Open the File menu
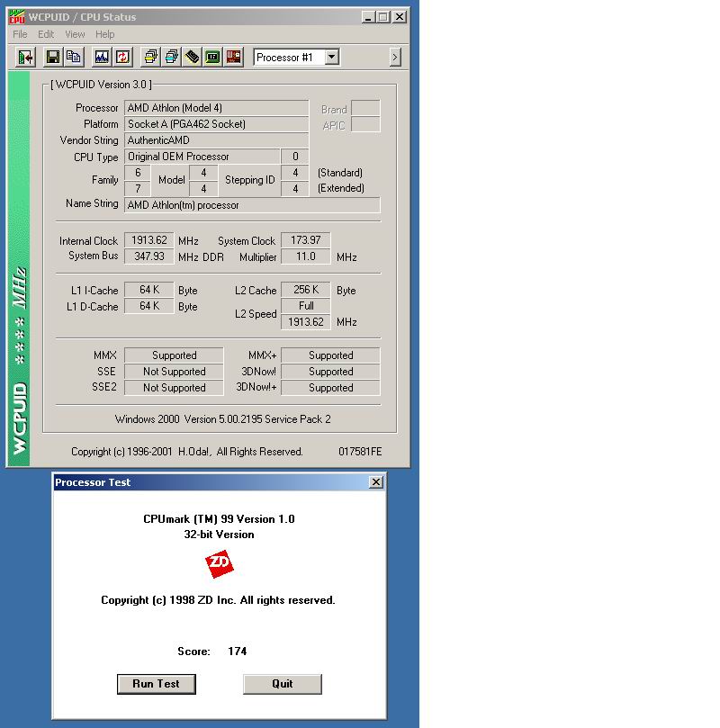 (20, 34)
